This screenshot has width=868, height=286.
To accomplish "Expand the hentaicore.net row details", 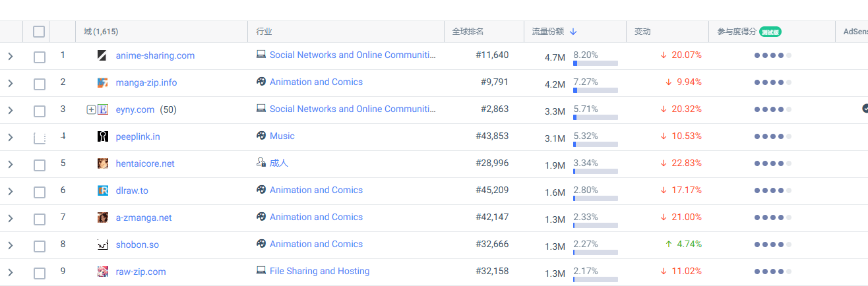I will pos(10,165).
